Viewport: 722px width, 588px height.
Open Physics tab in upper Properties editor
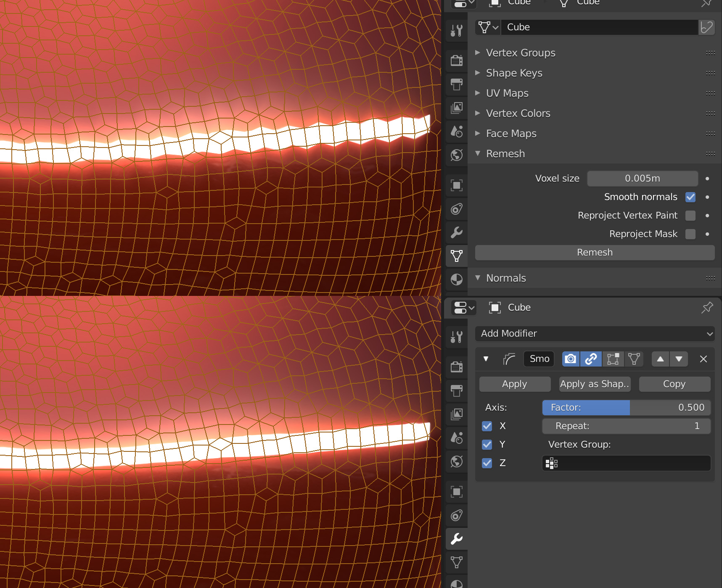coord(457,209)
